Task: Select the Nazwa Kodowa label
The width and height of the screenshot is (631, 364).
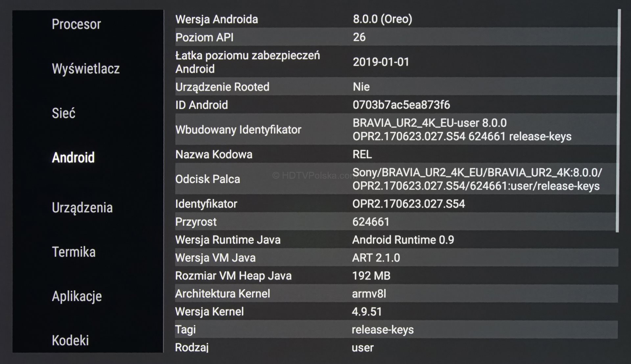Action: click(214, 154)
